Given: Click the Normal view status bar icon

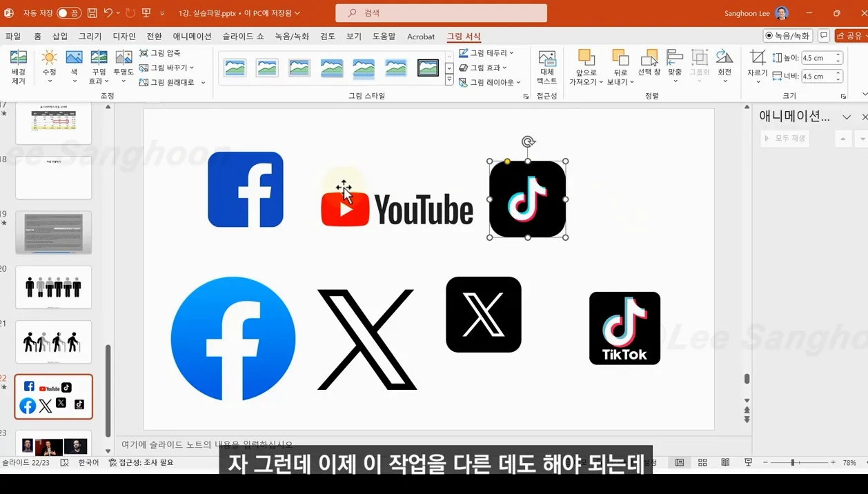Looking at the screenshot, I should coord(680,462).
